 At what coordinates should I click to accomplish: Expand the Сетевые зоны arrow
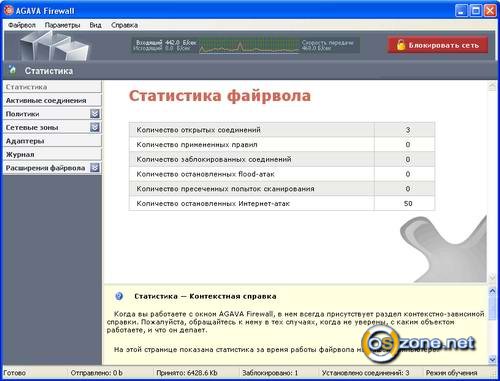pyautogui.click(x=95, y=127)
